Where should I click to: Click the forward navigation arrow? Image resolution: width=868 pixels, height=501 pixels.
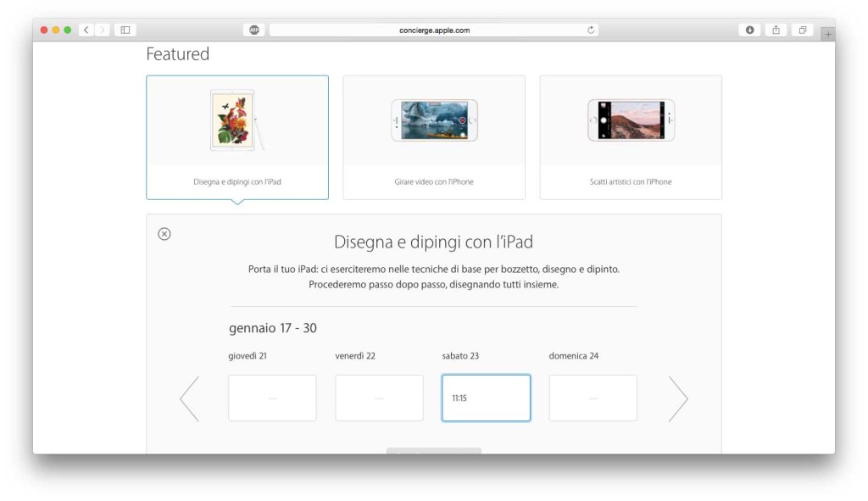coord(103,29)
